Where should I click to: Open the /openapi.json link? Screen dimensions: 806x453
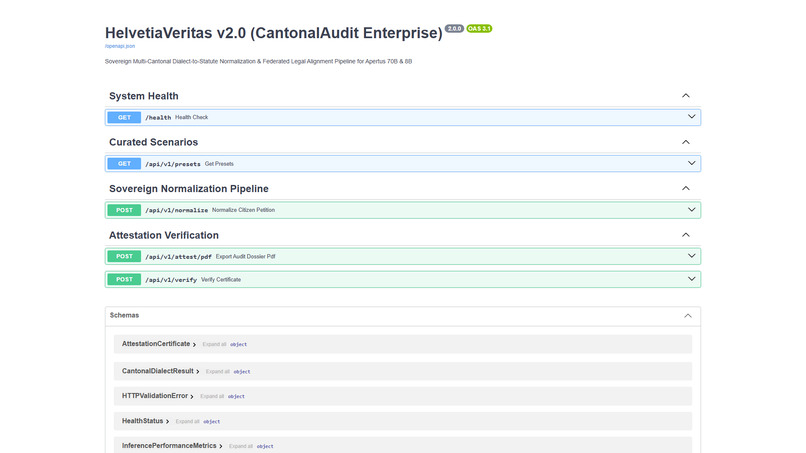pyautogui.click(x=120, y=46)
